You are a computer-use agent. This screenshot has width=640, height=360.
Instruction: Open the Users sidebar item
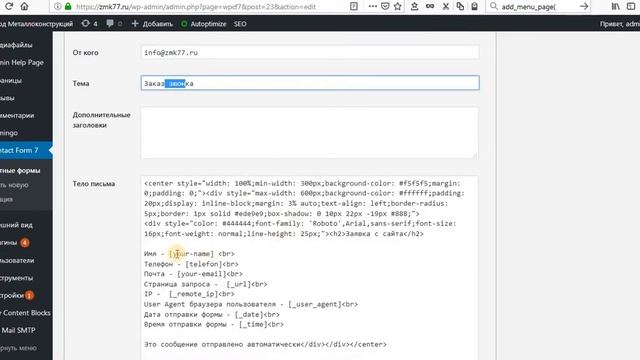17,260
